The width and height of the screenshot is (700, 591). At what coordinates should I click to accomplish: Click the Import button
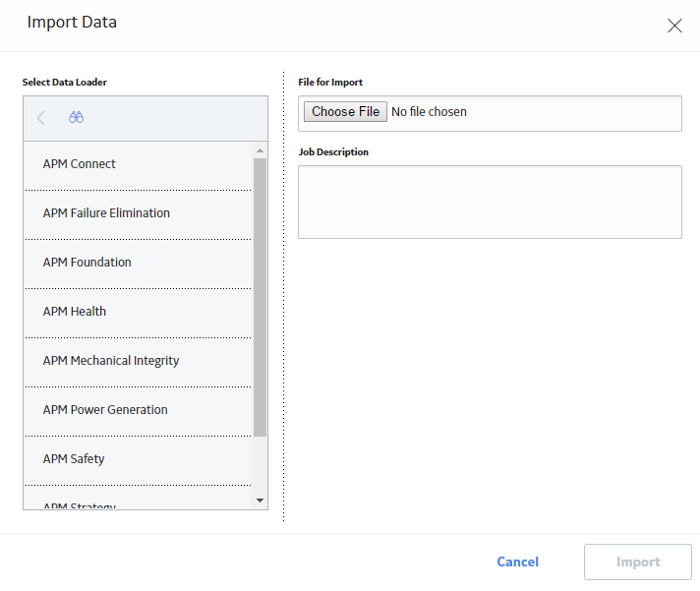pyautogui.click(x=637, y=561)
